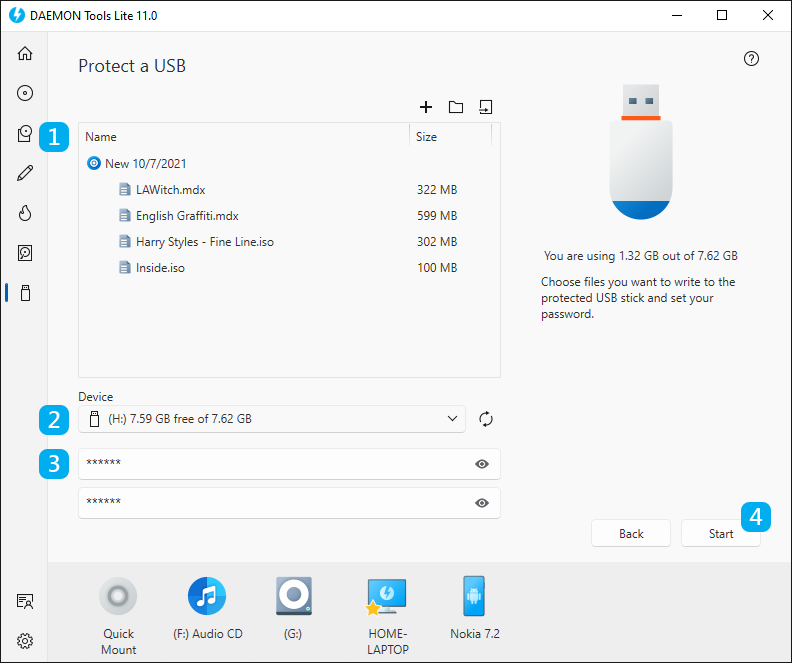Image resolution: width=792 pixels, height=663 pixels.
Task: Close the DAEMON Tools Lite window
Action: click(767, 15)
